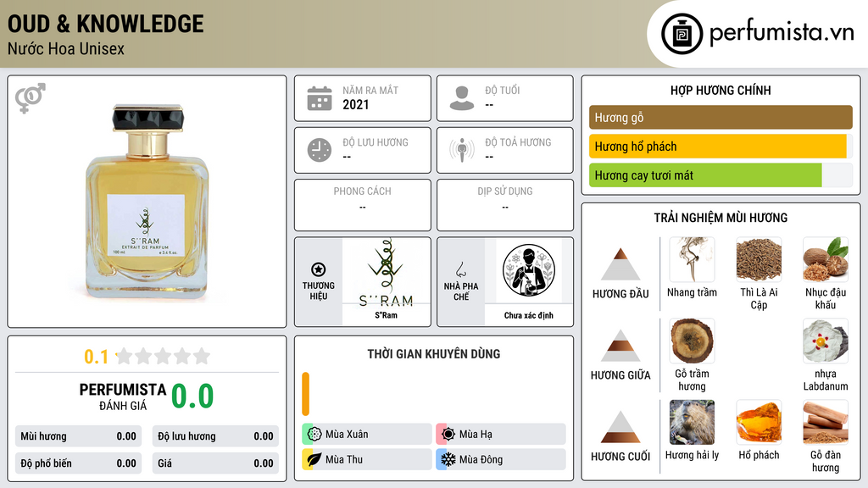
Task: Click the brown Hương gỗ accord bar
Action: point(721,117)
